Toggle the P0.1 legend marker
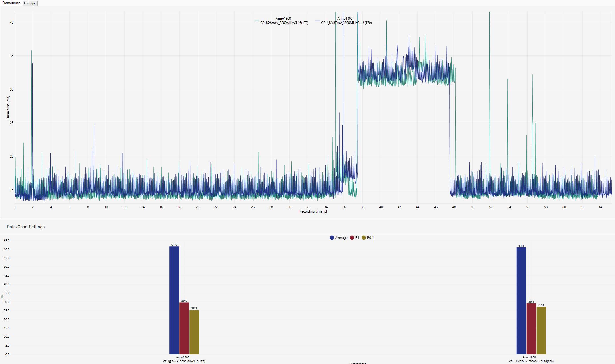This screenshot has width=615, height=364. [x=364, y=238]
